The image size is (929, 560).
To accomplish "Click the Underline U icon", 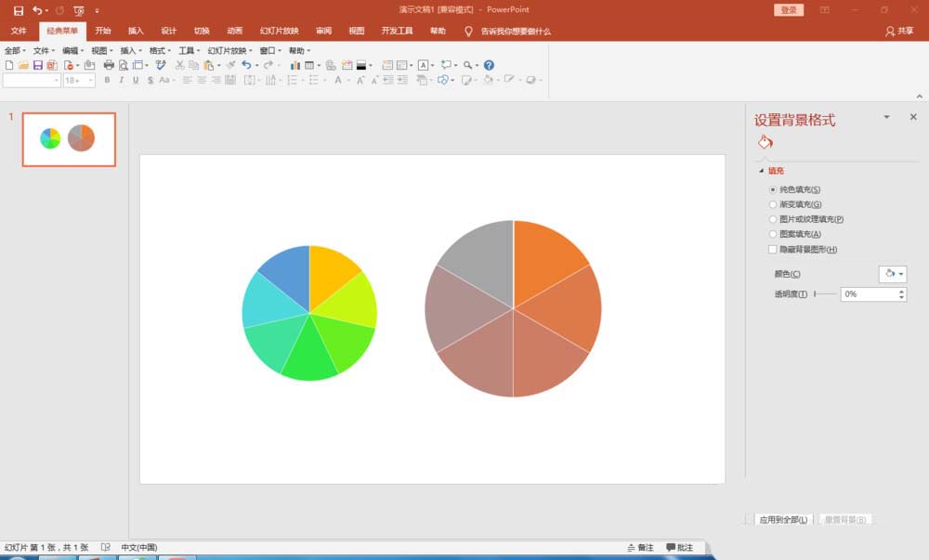I will 136,80.
